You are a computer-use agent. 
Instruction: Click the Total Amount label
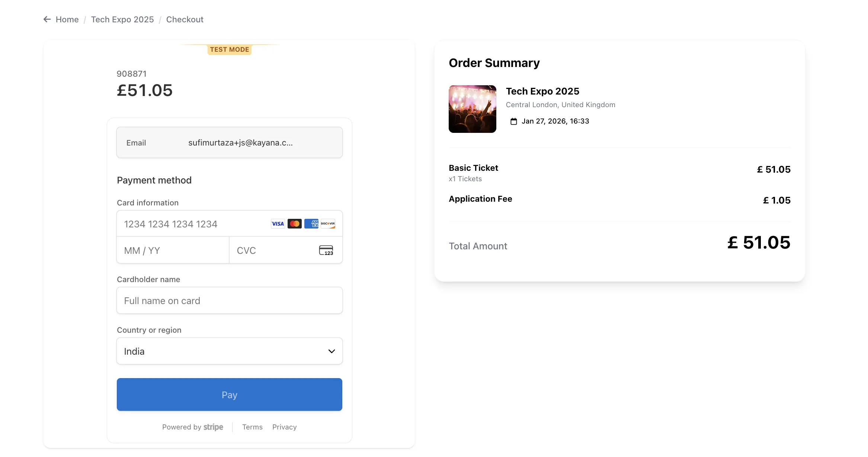478,246
